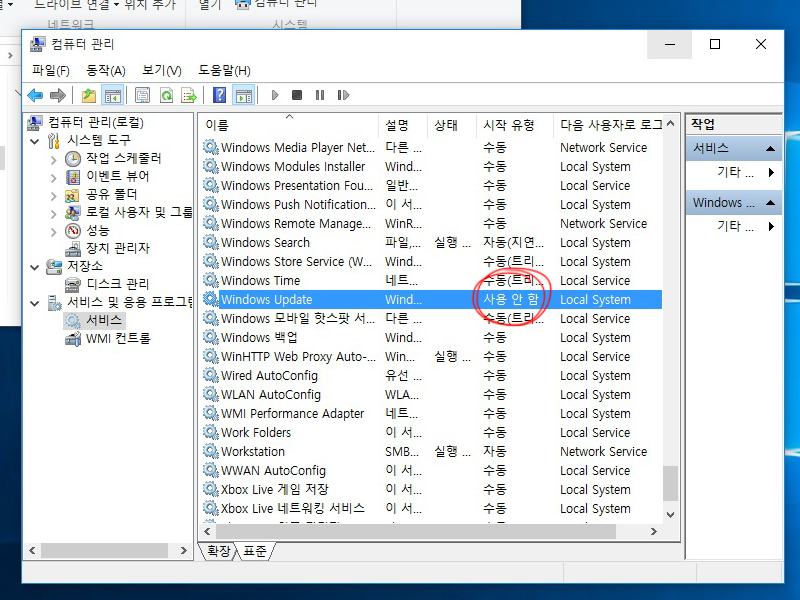The image size is (800, 600).
Task: Select the Windows Search service
Action: 432,243
